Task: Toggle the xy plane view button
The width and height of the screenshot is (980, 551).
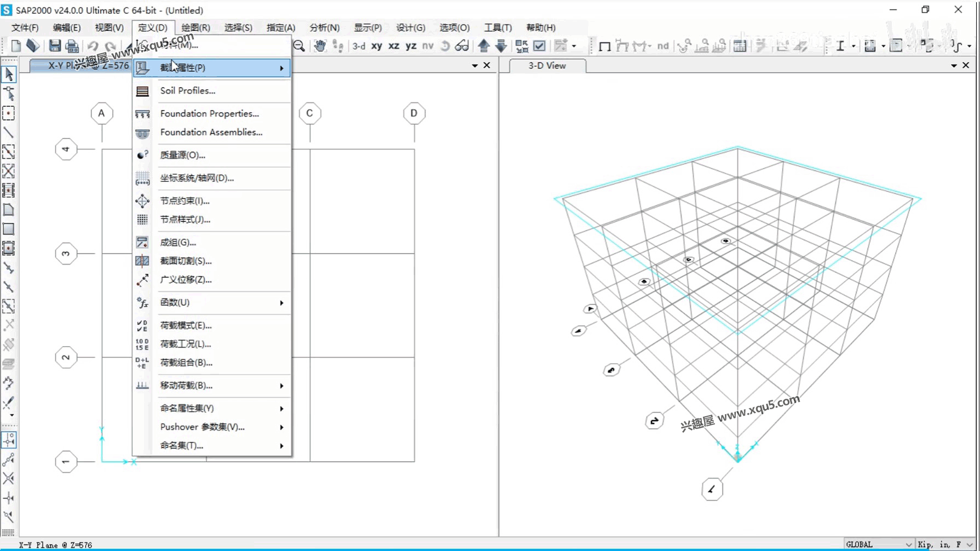Action: pyautogui.click(x=377, y=46)
